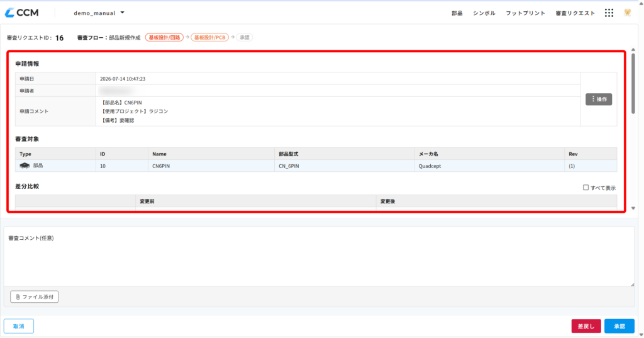Open the demo_manual workspace dropdown
Viewport: 644px width, 338px height.
[99, 13]
